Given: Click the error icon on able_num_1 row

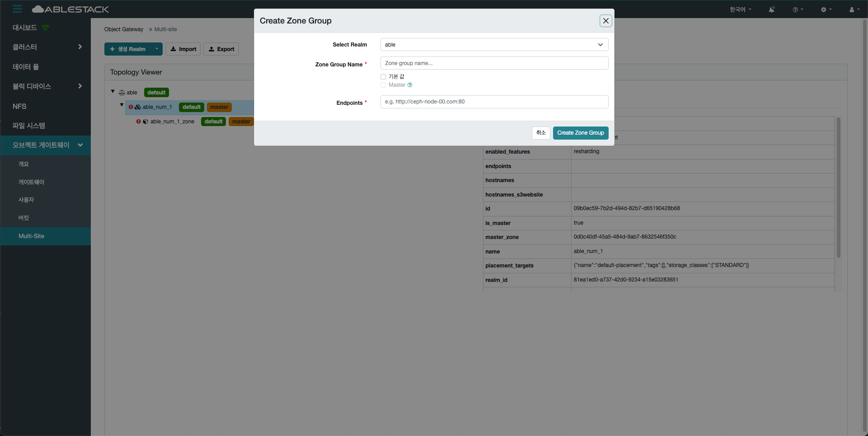Looking at the screenshot, I should (x=131, y=107).
